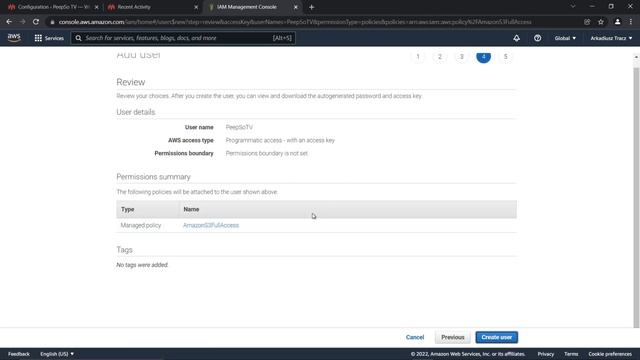
Task: Open the notifications bell
Action: 516,38
